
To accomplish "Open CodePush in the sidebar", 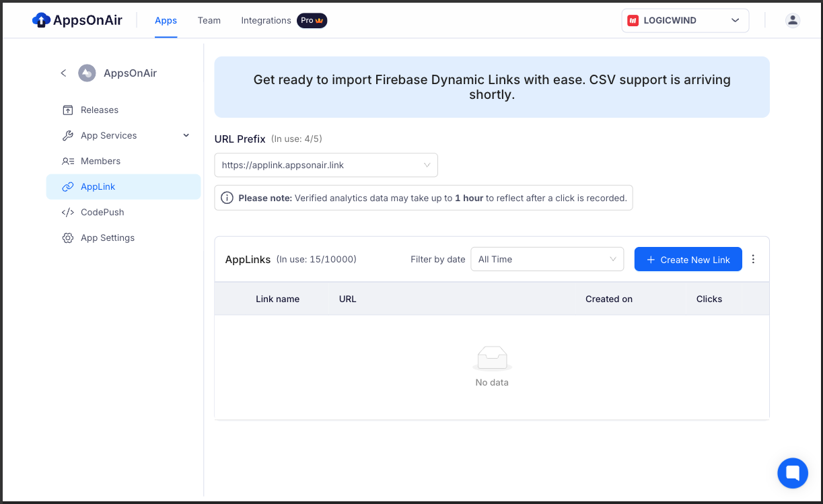I will pyautogui.click(x=123, y=212).
